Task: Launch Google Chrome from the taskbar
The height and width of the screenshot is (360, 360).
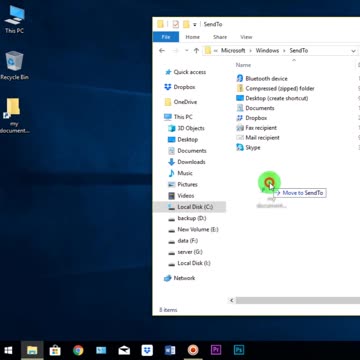Action: [x=78, y=350]
